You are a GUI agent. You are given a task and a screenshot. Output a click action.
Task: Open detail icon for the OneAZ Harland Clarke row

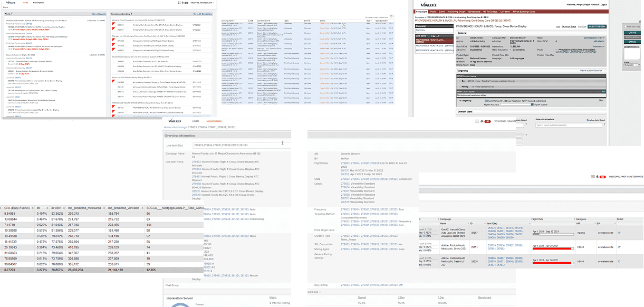pyautogui.click(x=619, y=233)
